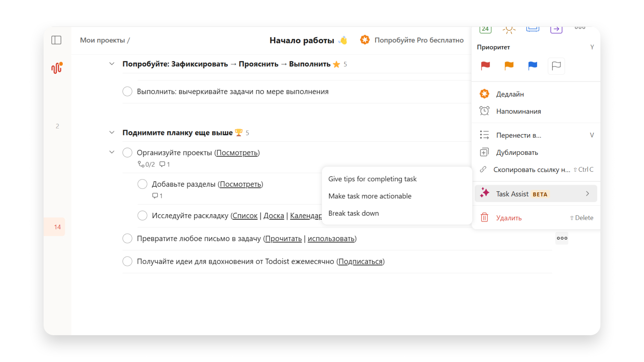Open Напоминания from the context menu

pos(519,111)
